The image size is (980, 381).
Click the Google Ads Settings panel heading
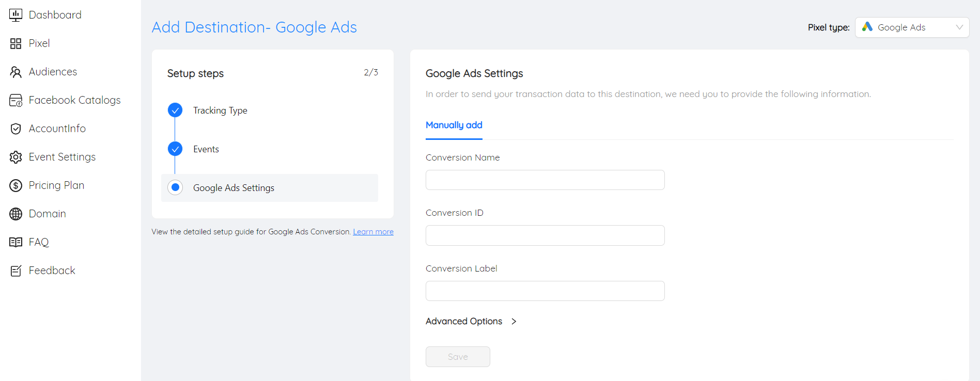474,74
